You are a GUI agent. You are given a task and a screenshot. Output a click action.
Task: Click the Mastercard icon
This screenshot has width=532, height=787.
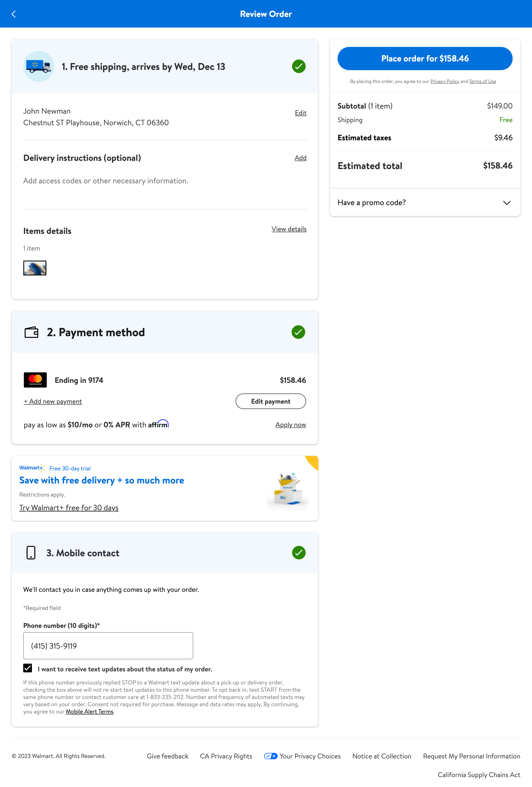pyautogui.click(x=35, y=380)
